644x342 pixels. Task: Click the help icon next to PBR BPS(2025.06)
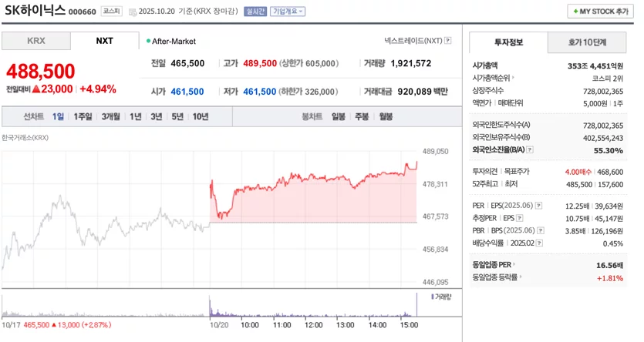(541, 231)
